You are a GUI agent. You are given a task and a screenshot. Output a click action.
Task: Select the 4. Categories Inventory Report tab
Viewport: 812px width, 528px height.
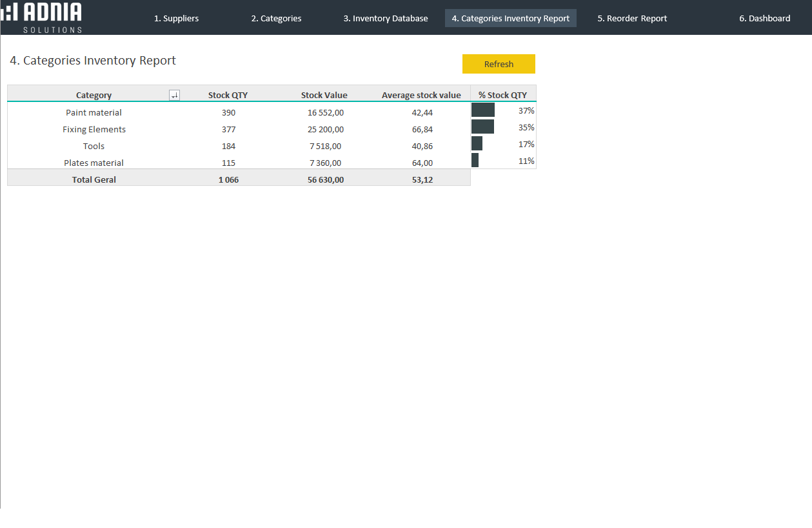click(x=510, y=19)
